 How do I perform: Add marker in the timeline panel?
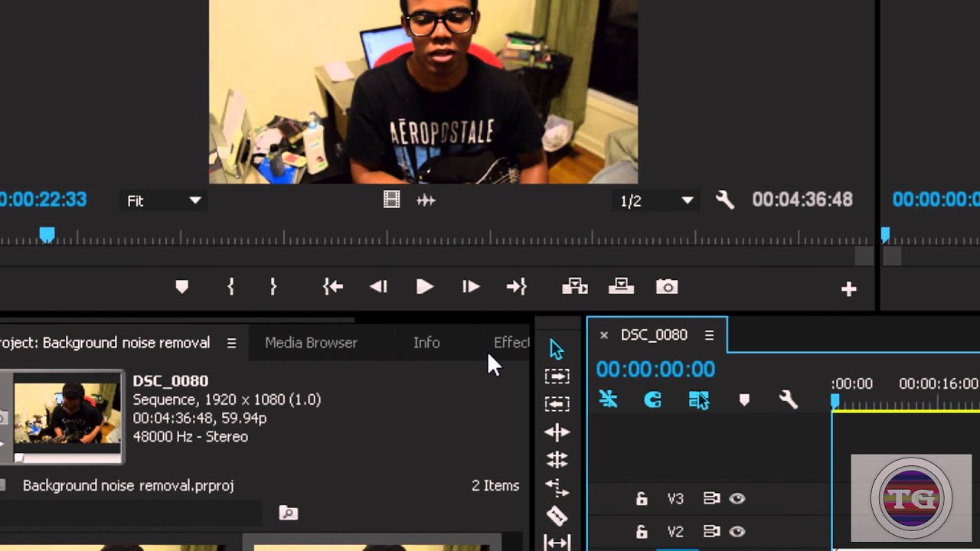pos(743,400)
